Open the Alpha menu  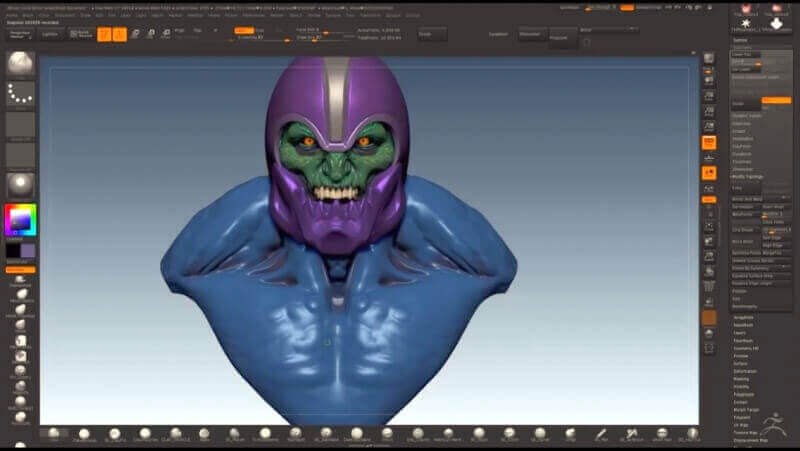(x=12, y=15)
